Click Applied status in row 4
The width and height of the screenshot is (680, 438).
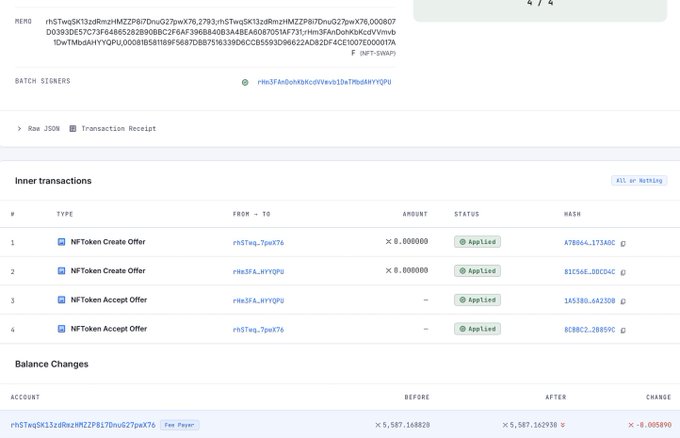point(477,329)
